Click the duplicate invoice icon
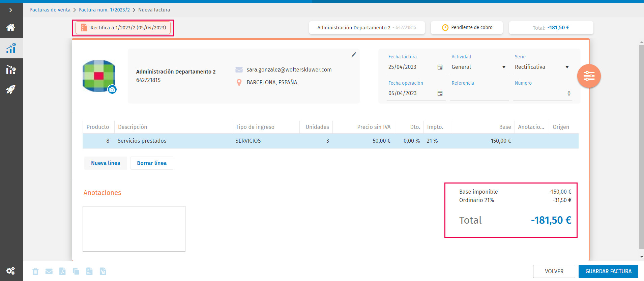Viewport: 644px width, 281px height. 76,271
